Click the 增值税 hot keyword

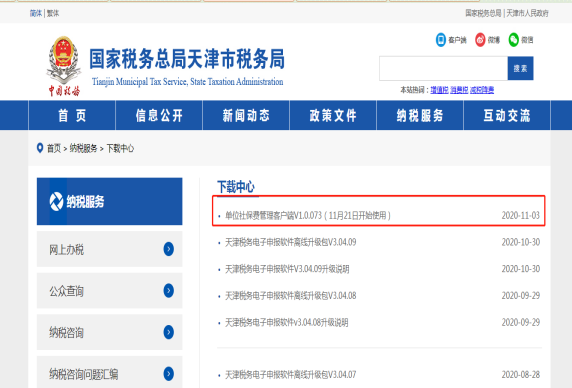(x=439, y=90)
